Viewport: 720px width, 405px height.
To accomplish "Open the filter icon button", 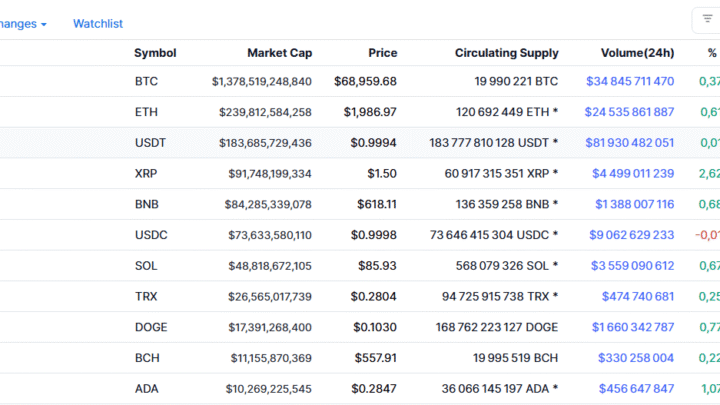I will point(707,19).
